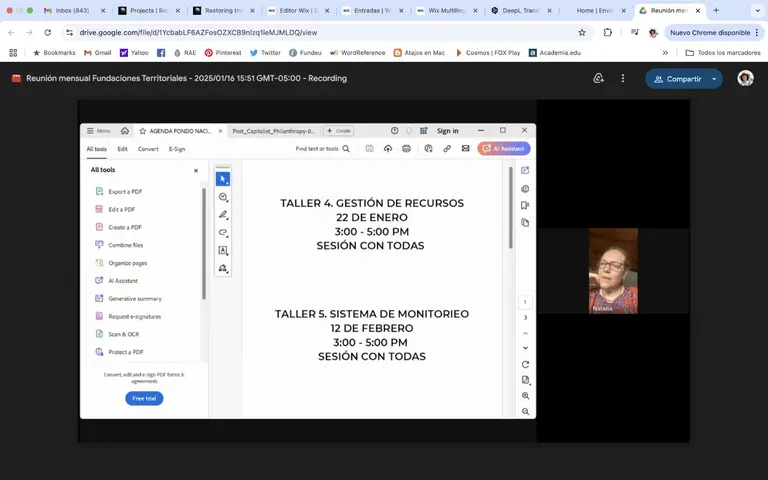The width and height of the screenshot is (768, 480).
Task: Zoom in on the PDF page
Action: [x=525, y=396]
